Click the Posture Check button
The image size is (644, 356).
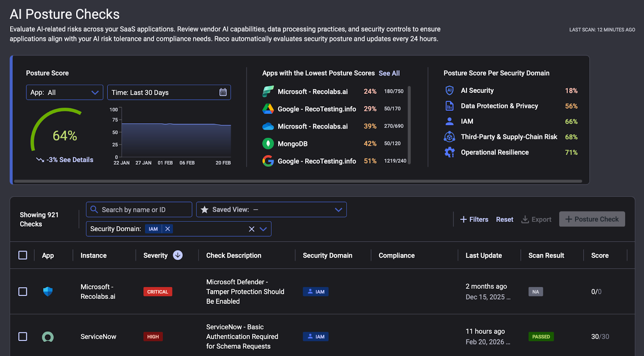[x=592, y=219]
